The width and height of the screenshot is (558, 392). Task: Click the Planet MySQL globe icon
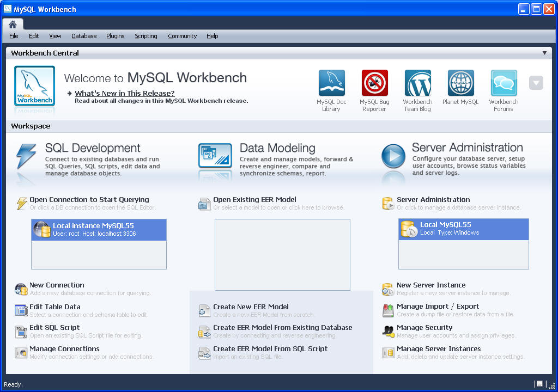point(460,83)
